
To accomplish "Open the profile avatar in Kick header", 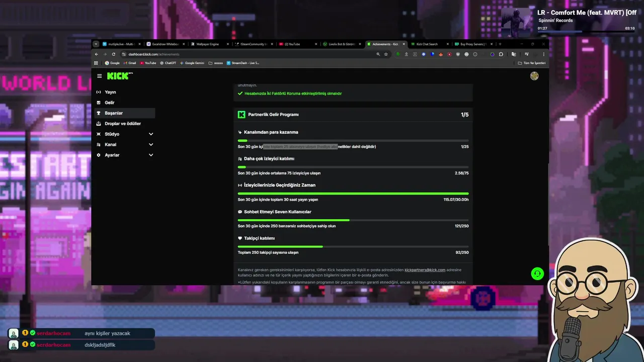I will (x=534, y=76).
